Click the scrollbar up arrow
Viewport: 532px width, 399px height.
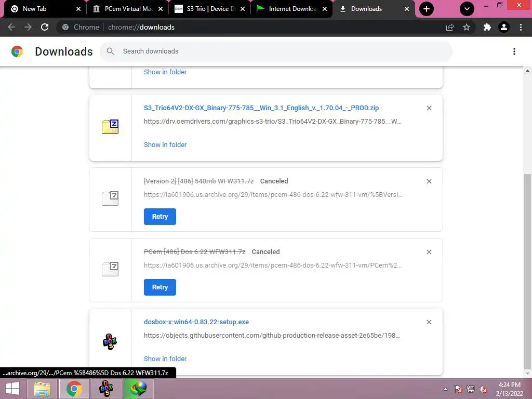(527, 71)
